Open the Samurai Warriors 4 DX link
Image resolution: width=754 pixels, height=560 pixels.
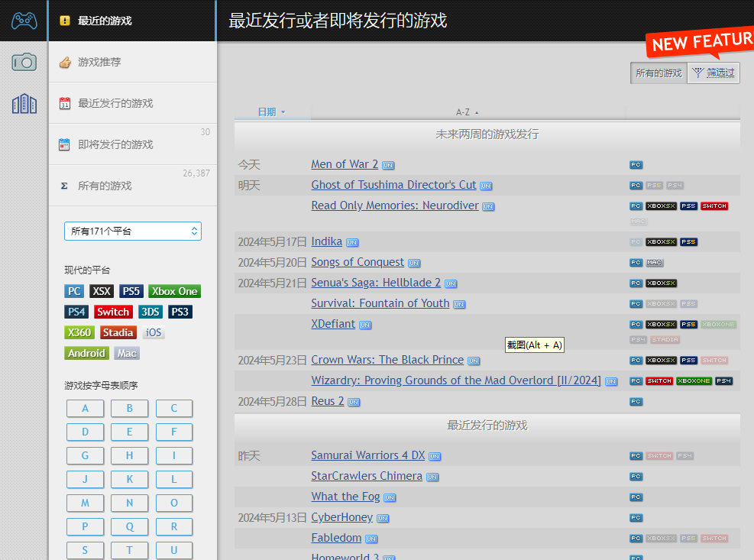pos(368,455)
